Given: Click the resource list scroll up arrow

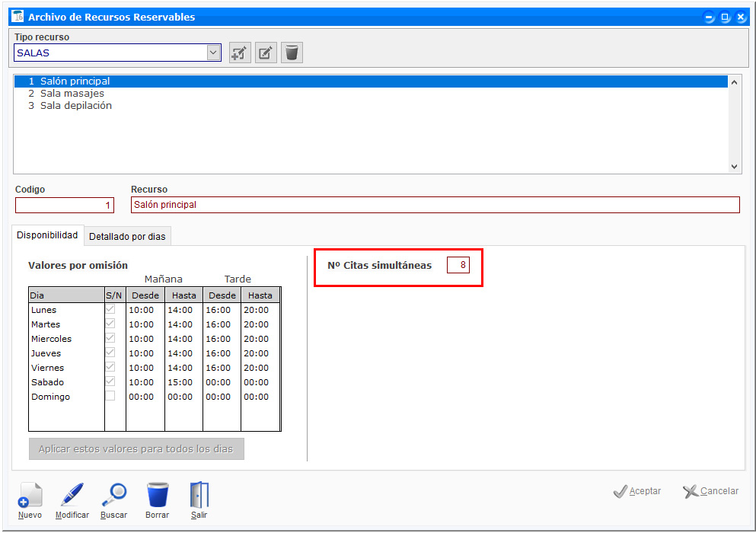Looking at the screenshot, I should coord(734,82).
